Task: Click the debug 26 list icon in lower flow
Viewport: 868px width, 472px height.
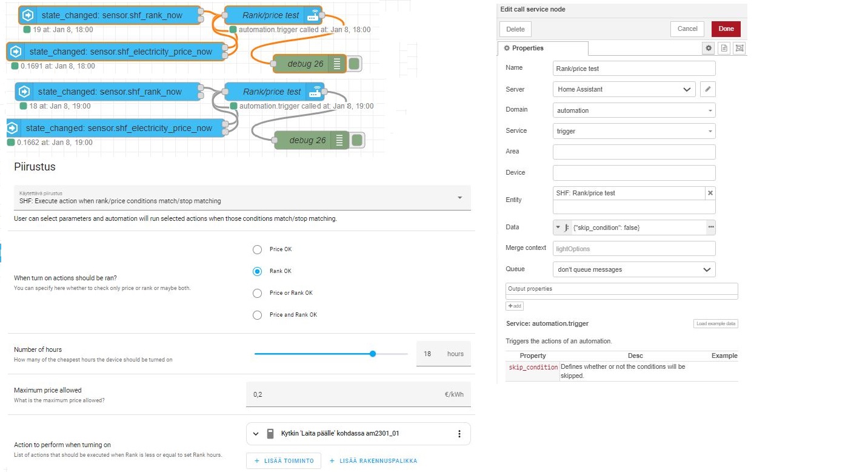Action: [x=339, y=140]
